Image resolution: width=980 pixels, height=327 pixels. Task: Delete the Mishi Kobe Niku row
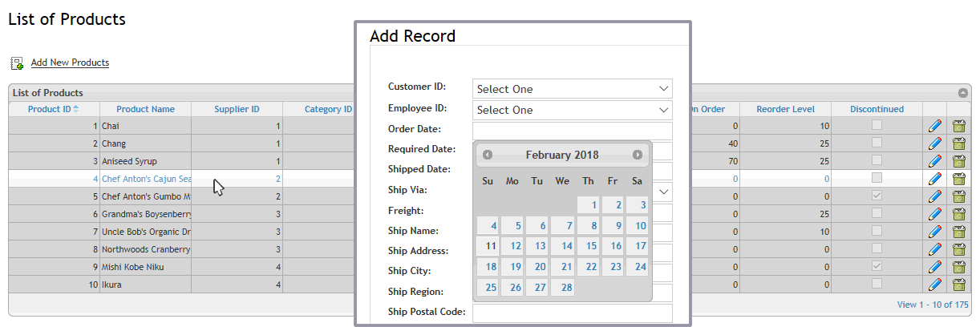tap(958, 267)
